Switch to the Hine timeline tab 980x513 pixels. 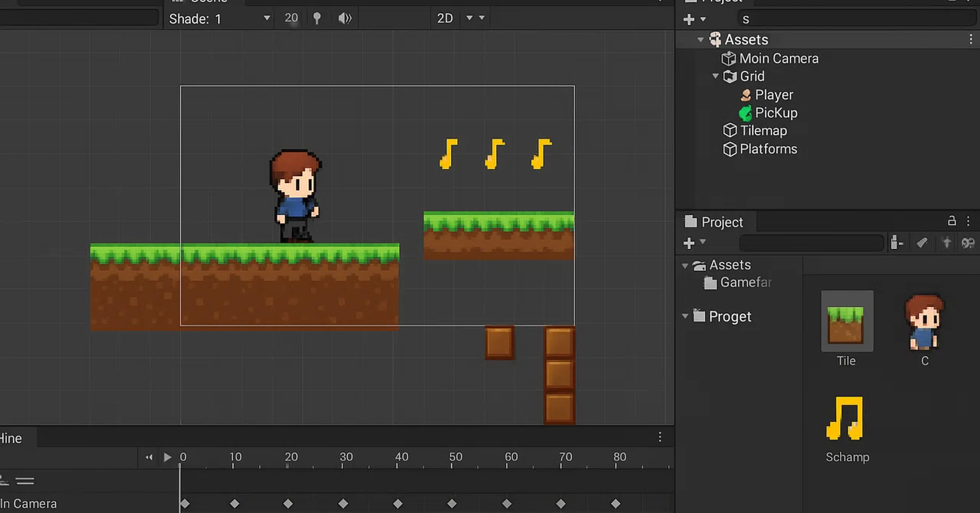coord(11,438)
